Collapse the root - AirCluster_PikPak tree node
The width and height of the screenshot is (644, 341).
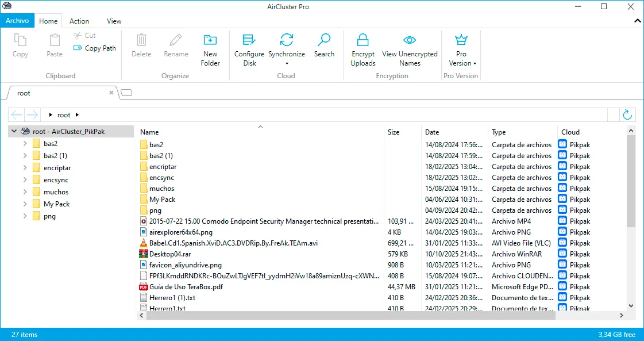tap(14, 132)
